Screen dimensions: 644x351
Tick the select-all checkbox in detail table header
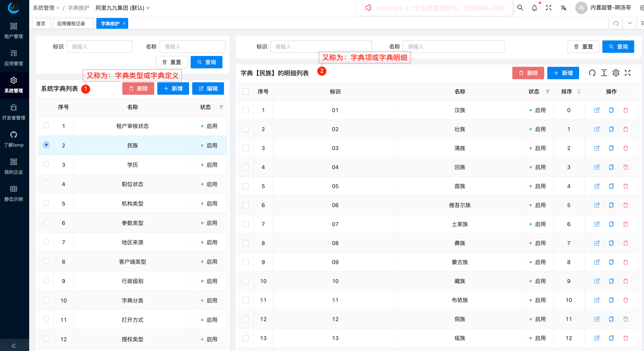(246, 92)
